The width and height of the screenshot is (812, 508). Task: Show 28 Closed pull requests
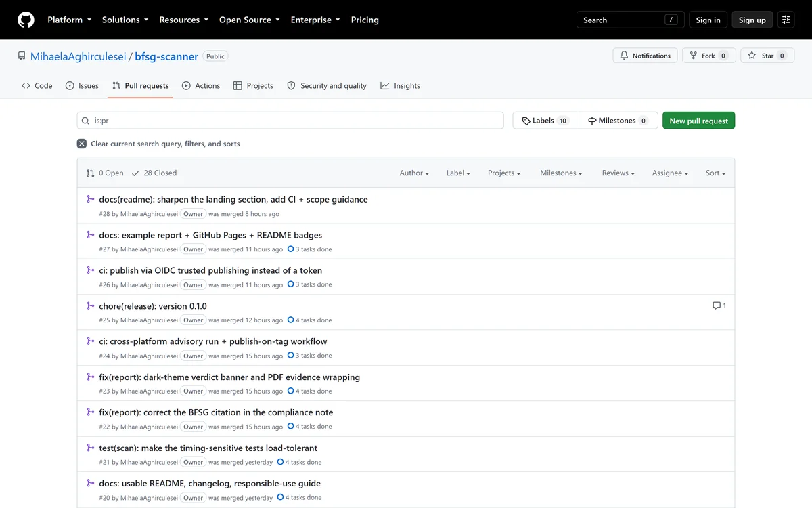click(154, 173)
